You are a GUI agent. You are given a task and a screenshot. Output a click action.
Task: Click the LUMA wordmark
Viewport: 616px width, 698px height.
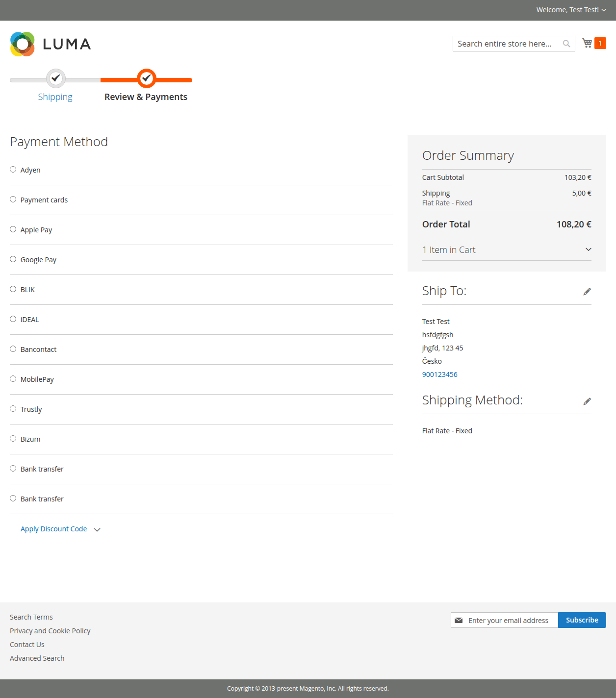(x=67, y=44)
